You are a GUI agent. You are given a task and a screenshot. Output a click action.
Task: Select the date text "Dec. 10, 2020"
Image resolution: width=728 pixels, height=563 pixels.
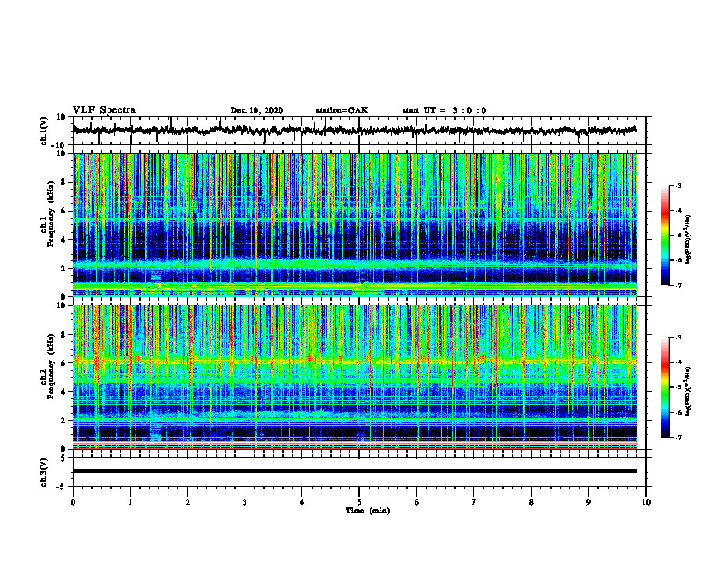pos(256,110)
